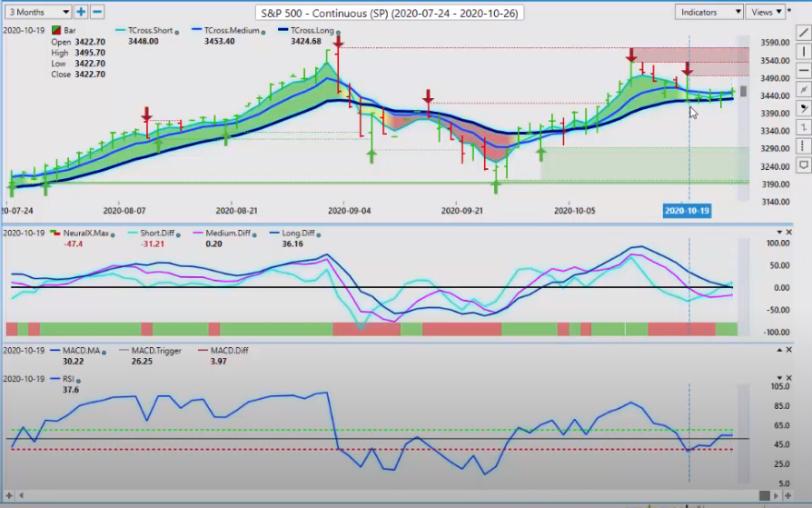Zoom in with the plus button
Screen dimensions: 812x508
pyautogui.click(x=81, y=12)
